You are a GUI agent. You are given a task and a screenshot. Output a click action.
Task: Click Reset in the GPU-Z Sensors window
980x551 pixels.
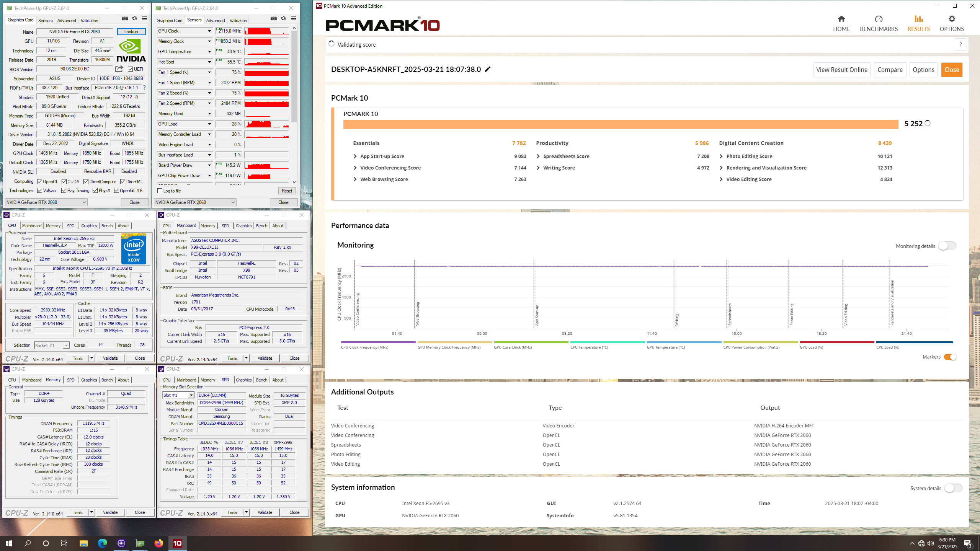click(287, 191)
